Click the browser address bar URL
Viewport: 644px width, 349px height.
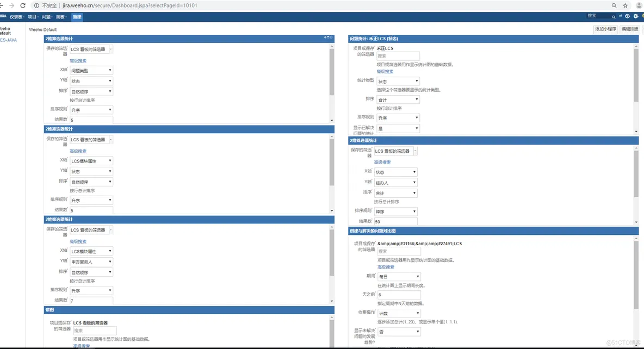tap(130, 5)
